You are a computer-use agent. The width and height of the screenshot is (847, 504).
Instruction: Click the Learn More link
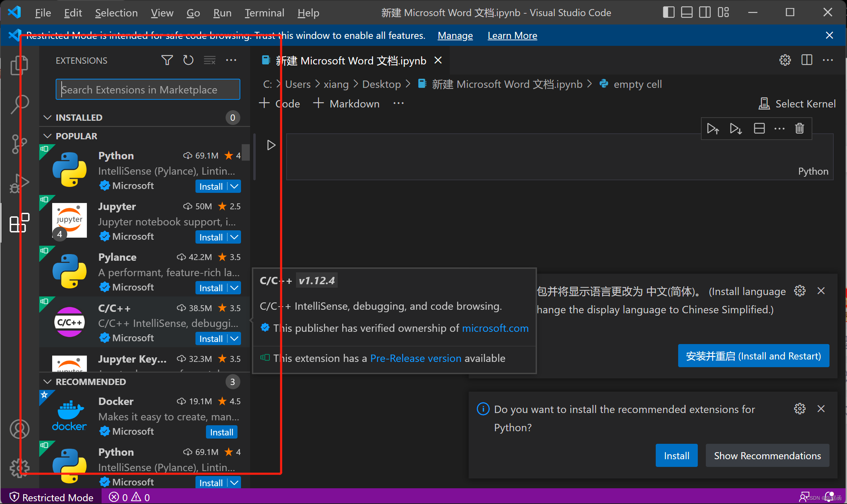point(512,36)
